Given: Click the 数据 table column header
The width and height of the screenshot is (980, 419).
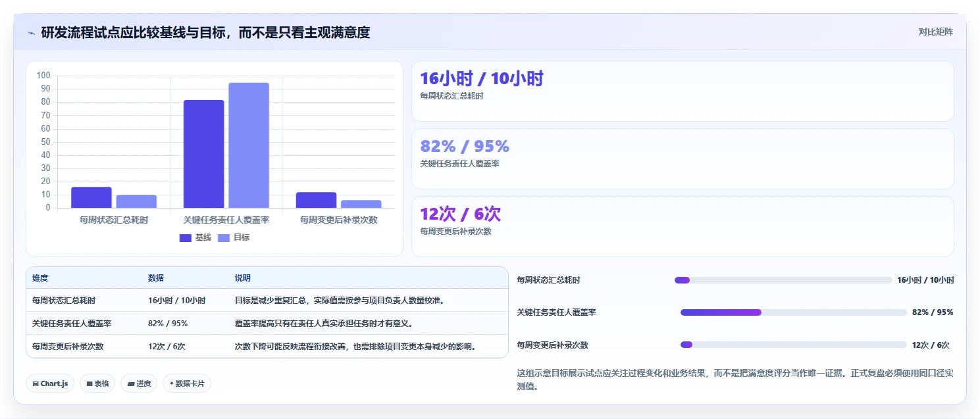Looking at the screenshot, I should coord(156,278).
